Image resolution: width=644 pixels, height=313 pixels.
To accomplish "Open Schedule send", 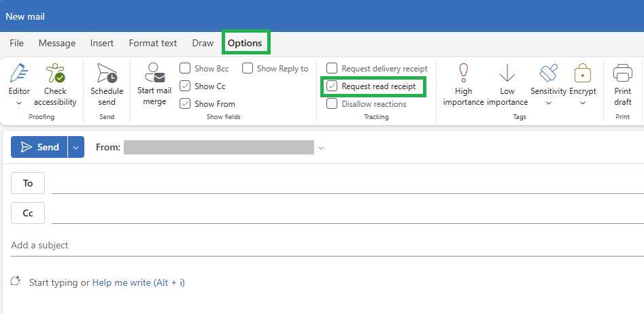I will pyautogui.click(x=107, y=84).
